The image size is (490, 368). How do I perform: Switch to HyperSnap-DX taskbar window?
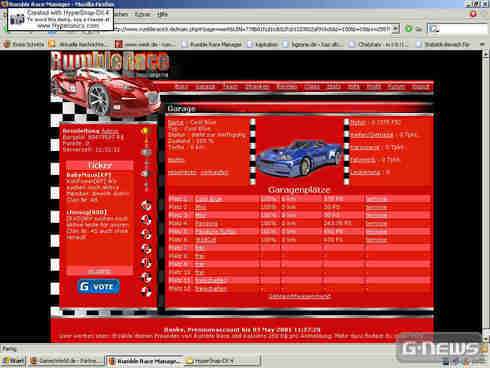tap(222, 361)
